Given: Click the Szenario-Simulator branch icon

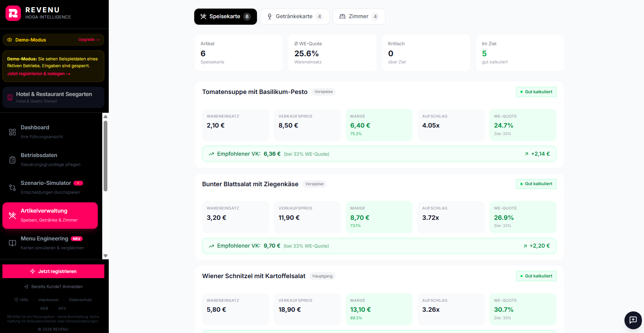Looking at the screenshot, I should (x=12, y=188).
